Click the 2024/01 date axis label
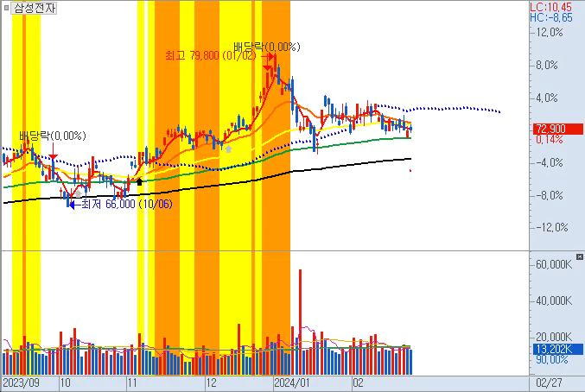 (x=292, y=383)
